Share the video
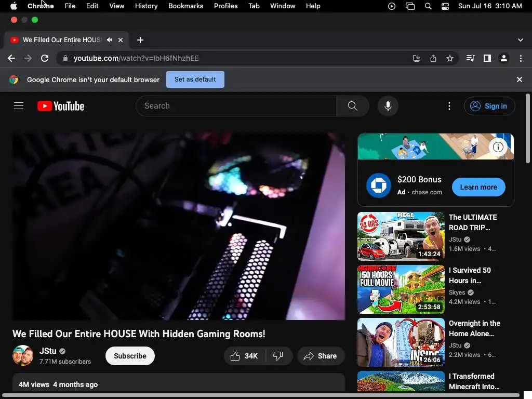532x399 pixels. (x=321, y=356)
